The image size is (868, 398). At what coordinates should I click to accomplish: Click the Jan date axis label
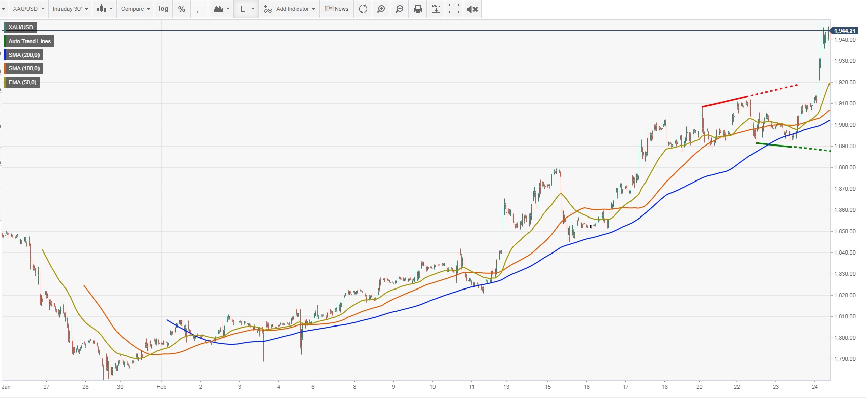(6, 387)
